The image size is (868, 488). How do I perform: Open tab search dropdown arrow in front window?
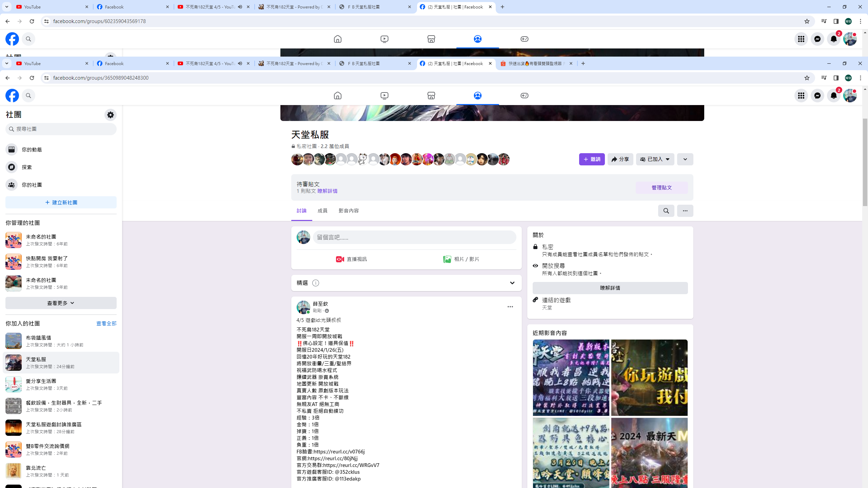coord(6,63)
